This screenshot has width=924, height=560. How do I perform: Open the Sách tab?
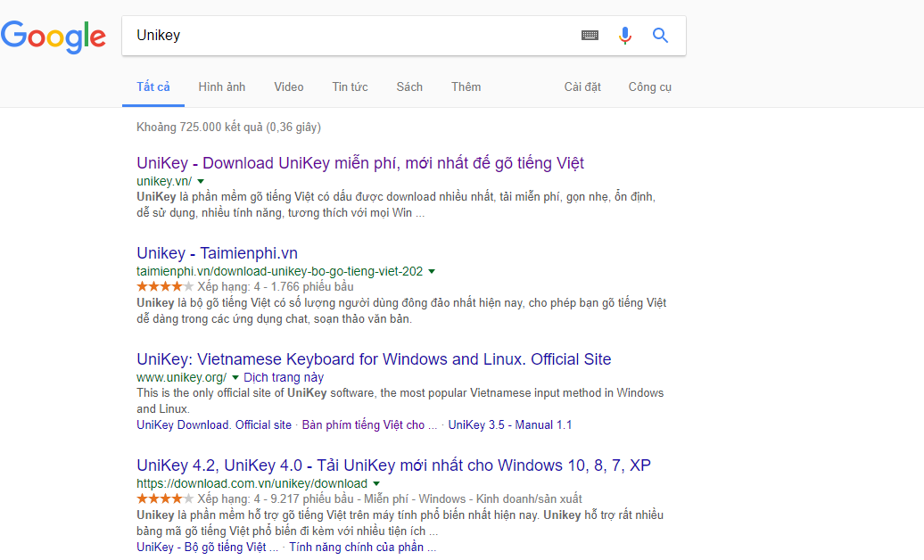coord(409,87)
